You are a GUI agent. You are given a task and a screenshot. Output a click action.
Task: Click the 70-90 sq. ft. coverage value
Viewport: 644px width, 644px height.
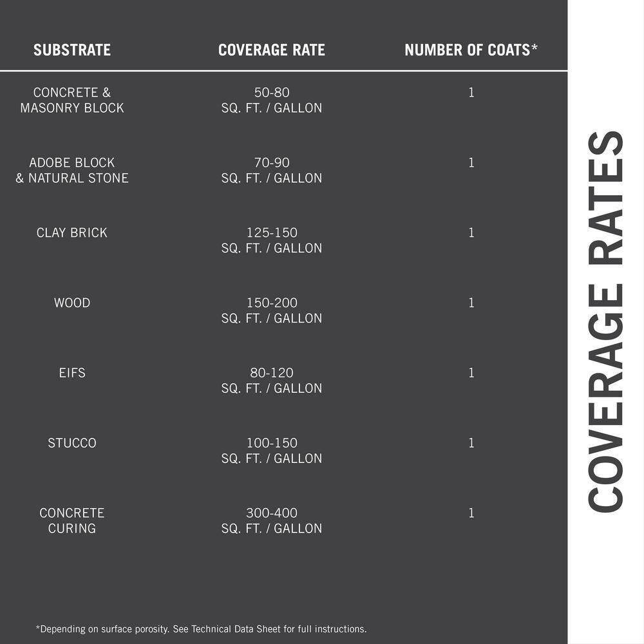(x=272, y=171)
